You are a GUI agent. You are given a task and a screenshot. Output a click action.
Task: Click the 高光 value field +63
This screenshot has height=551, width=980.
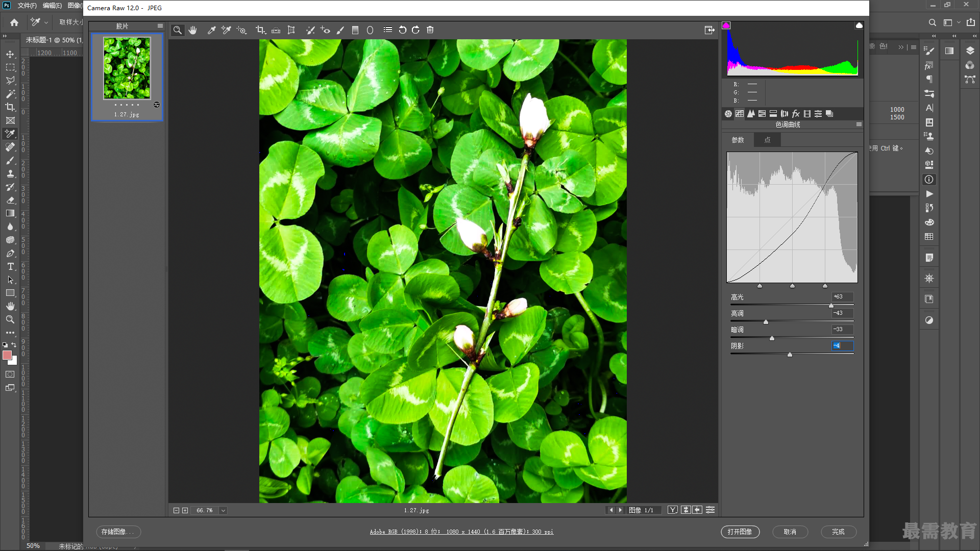coord(843,296)
